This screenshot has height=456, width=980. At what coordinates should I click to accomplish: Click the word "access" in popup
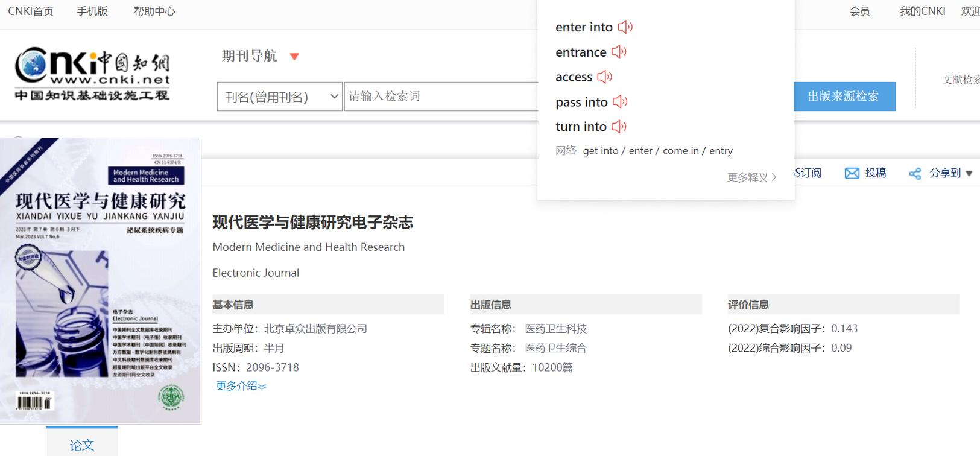pos(574,77)
